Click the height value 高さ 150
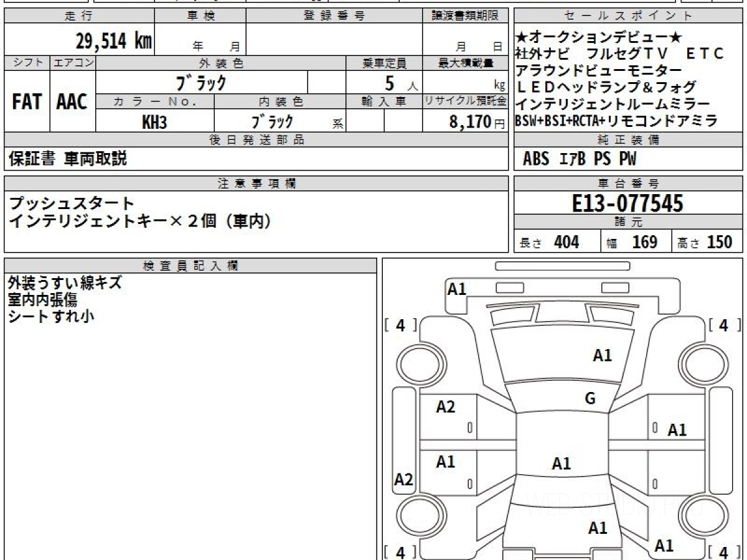Viewport: 747px width, 560px height. coord(705,242)
